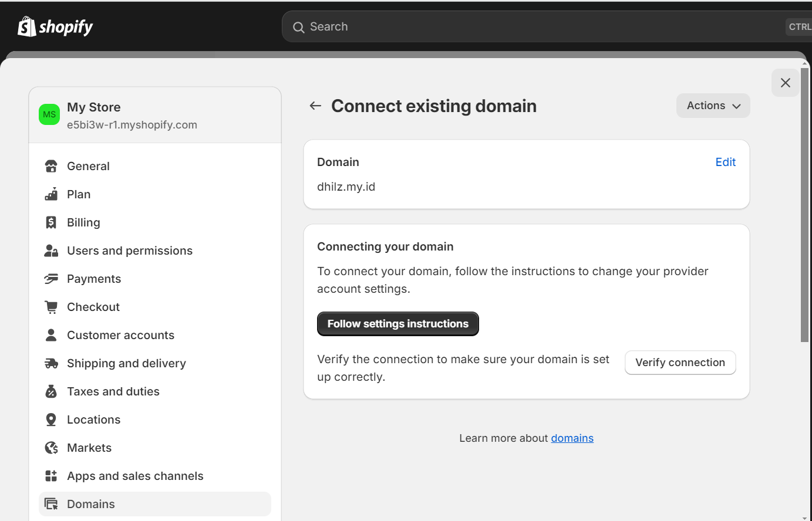
Task: Select Apps and sales channels
Action: 155,476
